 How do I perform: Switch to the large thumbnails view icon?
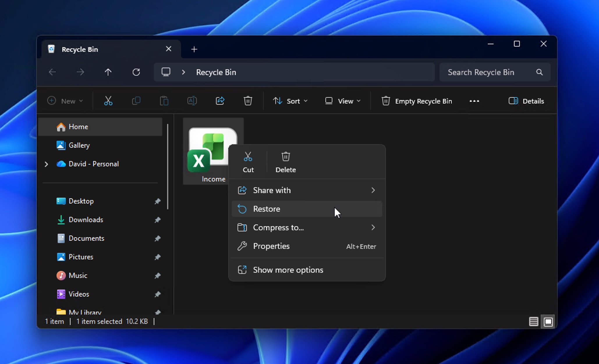(x=548, y=322)
